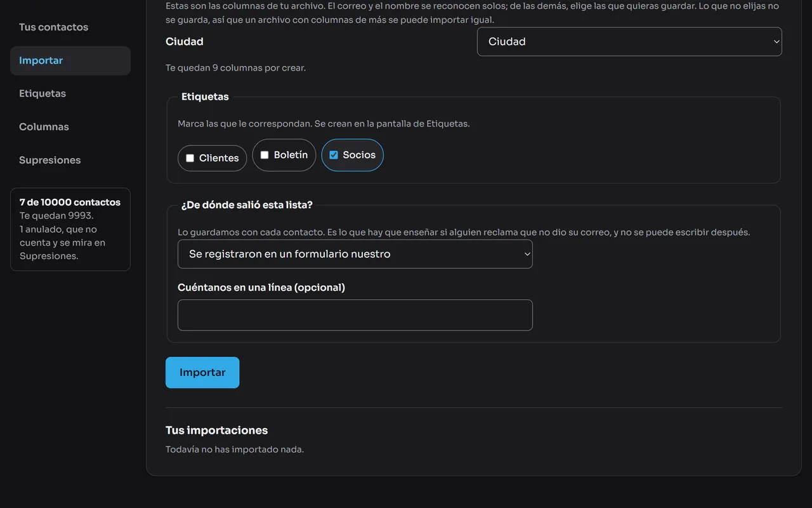Click the ¿De dónde salió esta lista? legend

[247, 204]
